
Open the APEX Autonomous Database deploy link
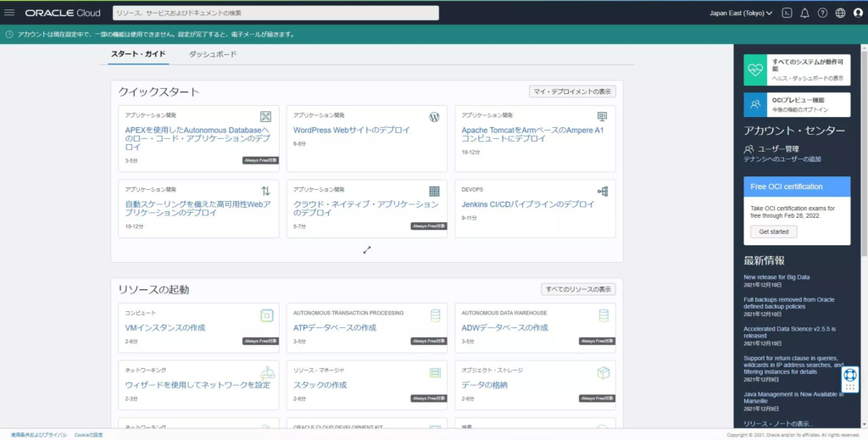(198, 138)
